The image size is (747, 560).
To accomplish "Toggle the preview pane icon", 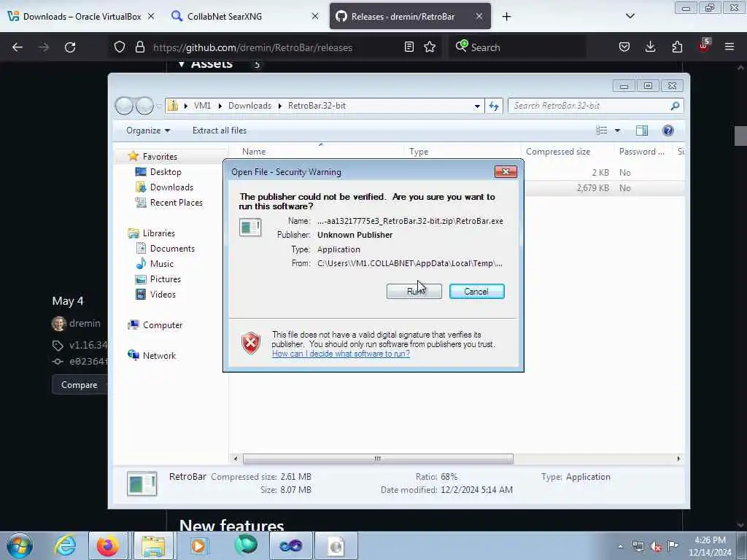I will (642, 131).
